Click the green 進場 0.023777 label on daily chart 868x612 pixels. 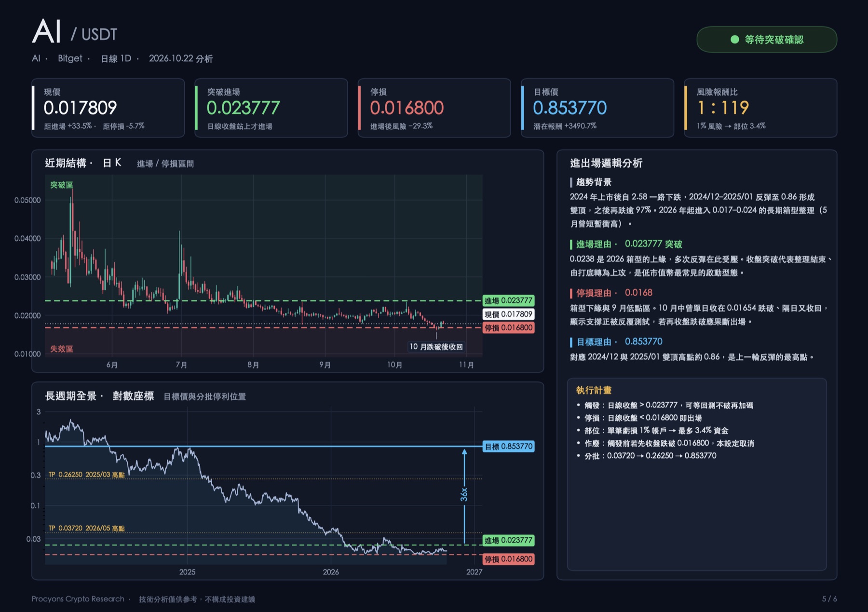508,300
